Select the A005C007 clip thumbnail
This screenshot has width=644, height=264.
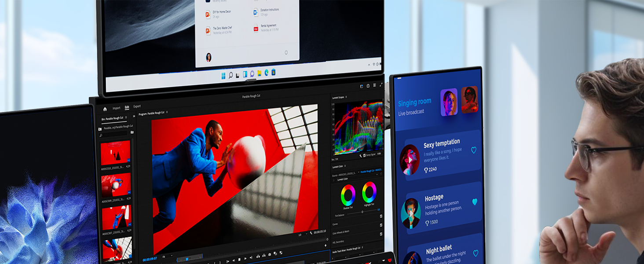(x=117, y=218)
